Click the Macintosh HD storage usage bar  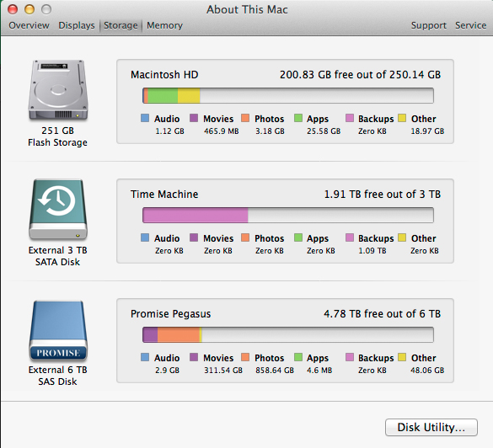(288, 95)
